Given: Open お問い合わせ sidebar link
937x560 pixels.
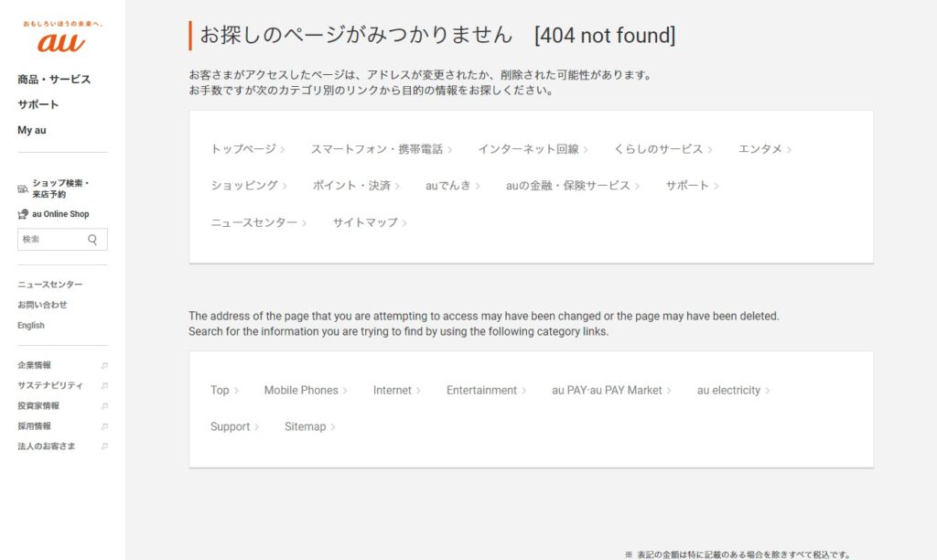Looking at the screenshot, I should [x=42, y=305].
